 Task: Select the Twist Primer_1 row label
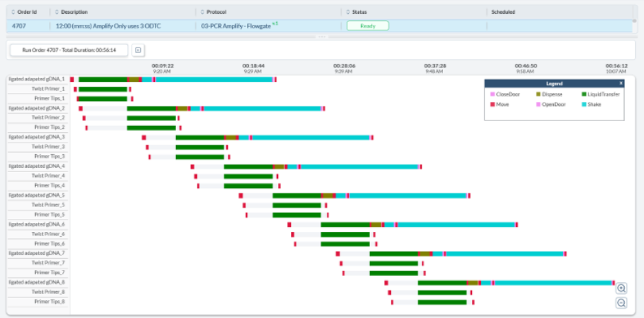(x=48, y=89)
